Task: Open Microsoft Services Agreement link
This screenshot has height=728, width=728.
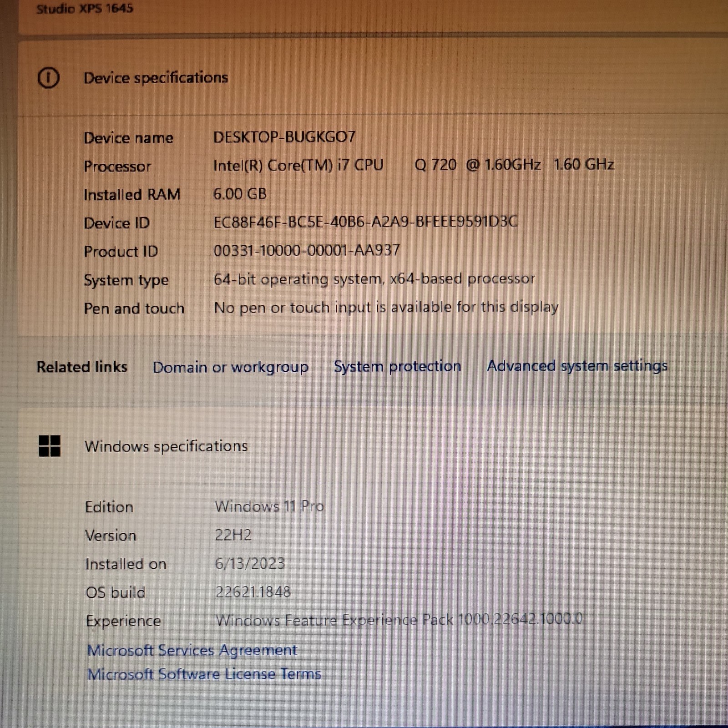Action: point(192,650)
